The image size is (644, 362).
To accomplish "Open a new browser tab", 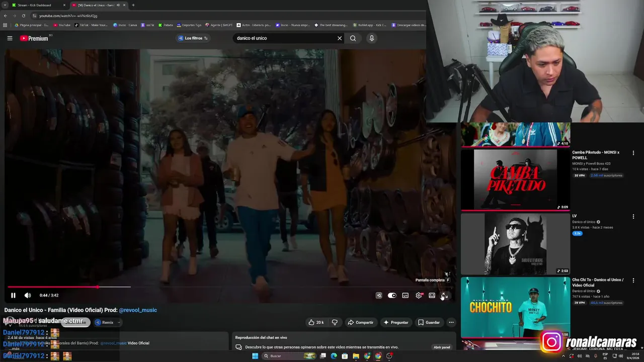I will 133,5.
